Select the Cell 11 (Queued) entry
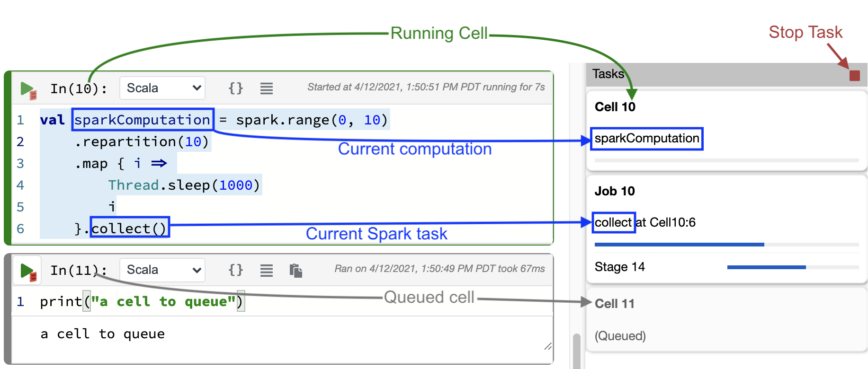Image resolution: width=868 pixels, height=369 pixels. point(614,304)
